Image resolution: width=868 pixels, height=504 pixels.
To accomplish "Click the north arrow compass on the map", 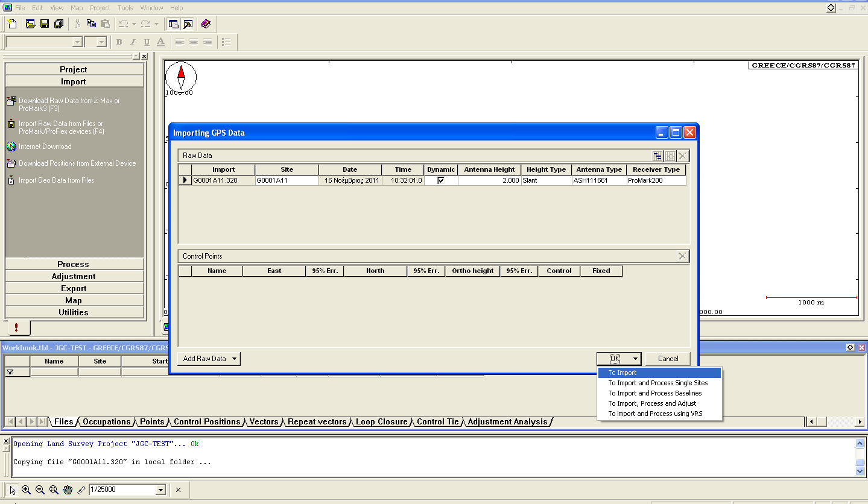I will coord(181,77).
